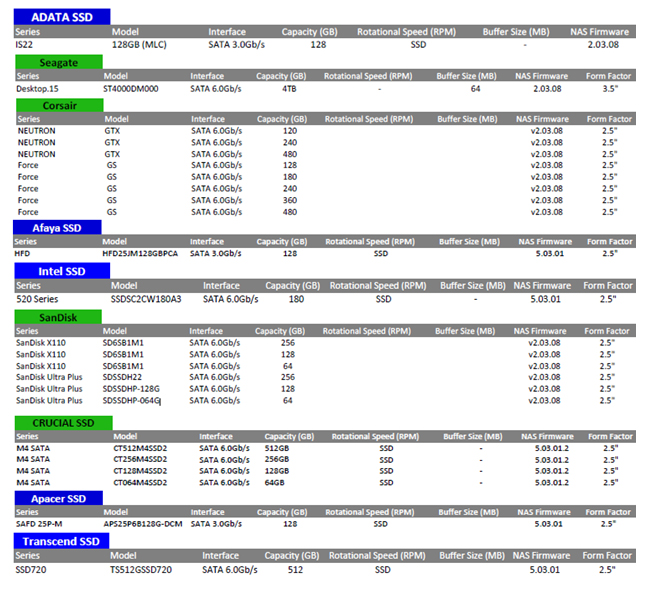Select 360 capacity in Corsair table

point(290,200)
